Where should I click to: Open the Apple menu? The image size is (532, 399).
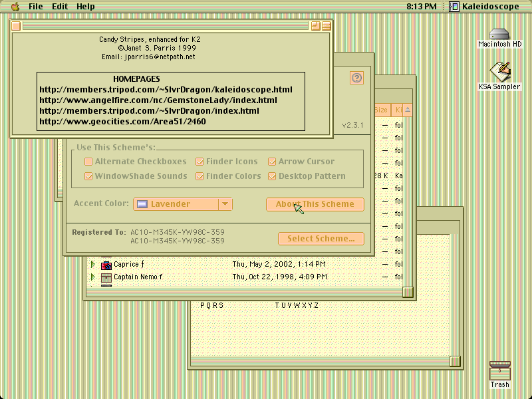click(x=15, y=7)
